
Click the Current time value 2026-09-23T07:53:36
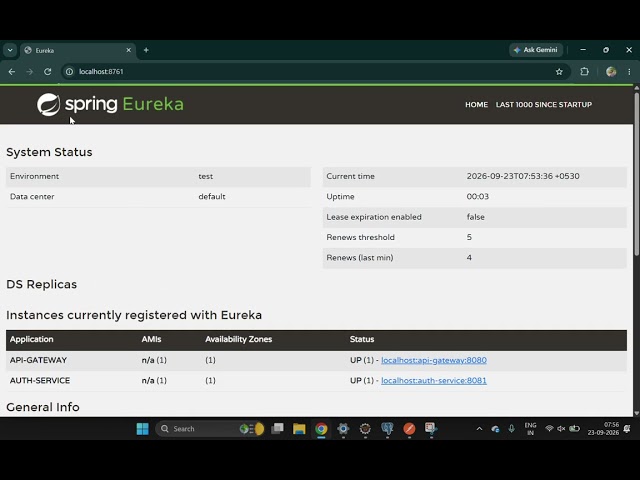click(523, 176)
